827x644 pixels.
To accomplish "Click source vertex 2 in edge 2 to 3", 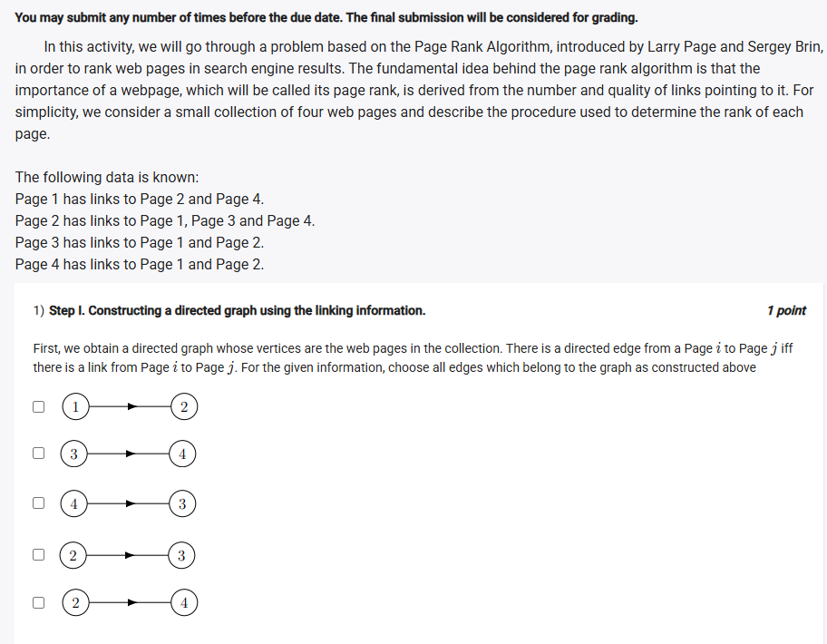I will tap(75, 555).
